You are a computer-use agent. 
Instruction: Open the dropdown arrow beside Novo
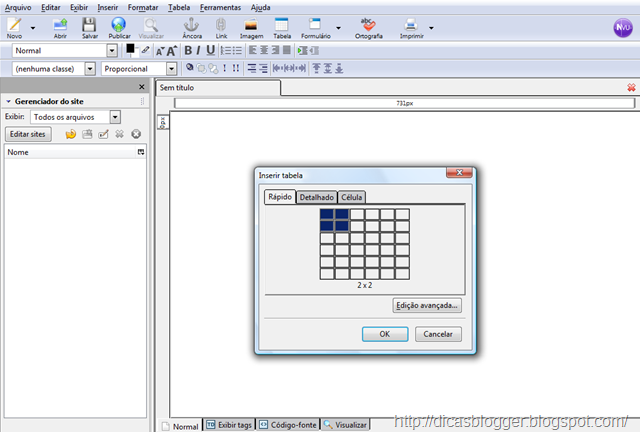click(33, 28)
